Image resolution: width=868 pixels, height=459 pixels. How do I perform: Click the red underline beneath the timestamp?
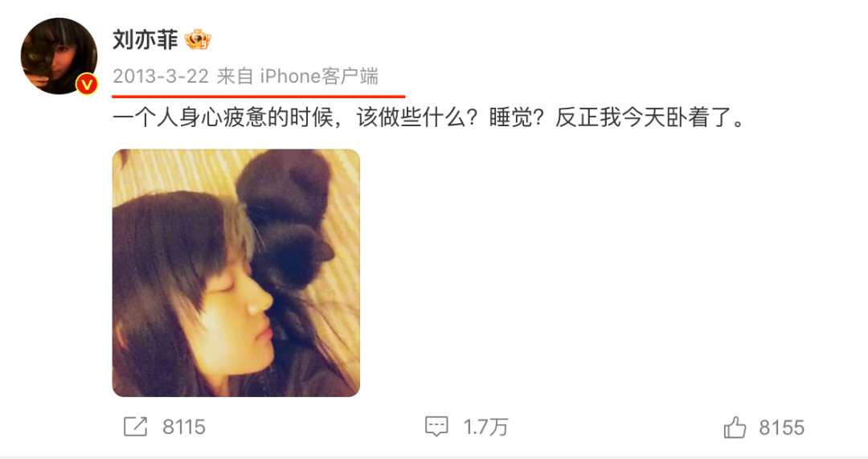point(259,96)
